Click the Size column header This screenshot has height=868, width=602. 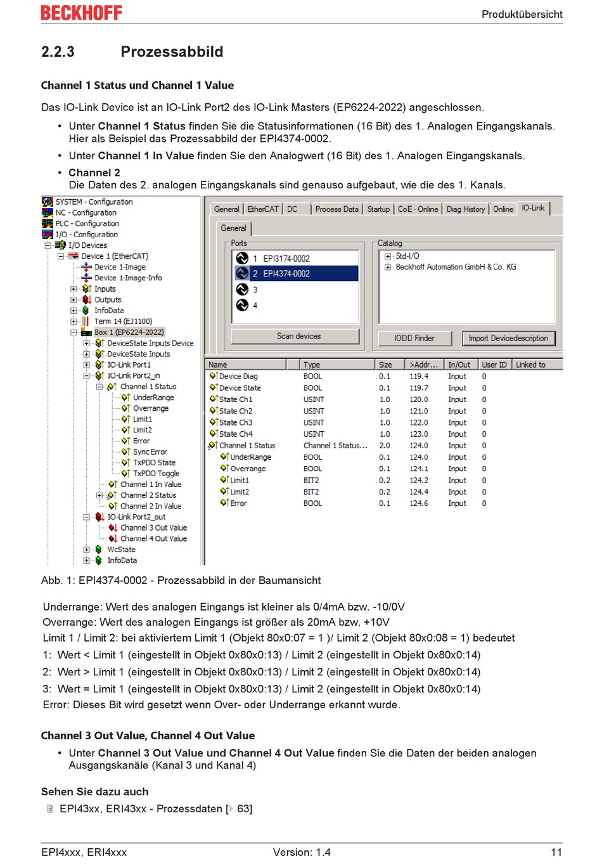tap(390, 365)
